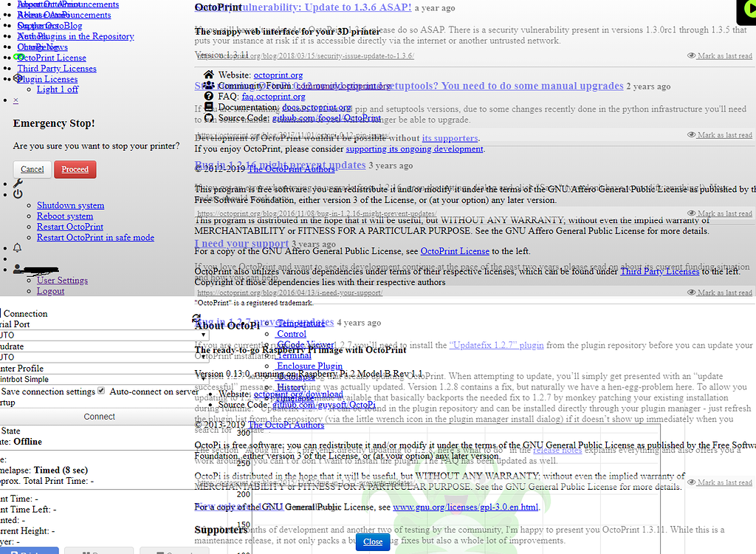Screen dimensions: 756x554
Task: Click the home icon beside Website
Action: tap(209, 75)
